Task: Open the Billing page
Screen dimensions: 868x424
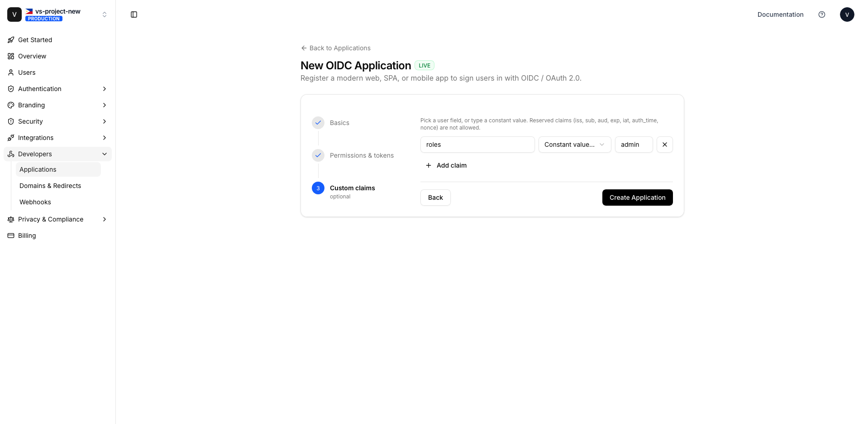Action: [x=57, y=236]
